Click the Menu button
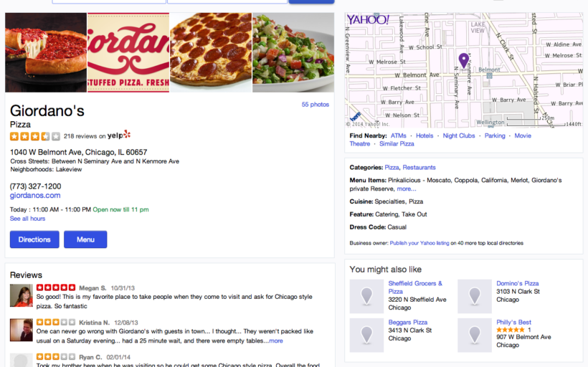This screenshot has width=588, height=367. 85,239
